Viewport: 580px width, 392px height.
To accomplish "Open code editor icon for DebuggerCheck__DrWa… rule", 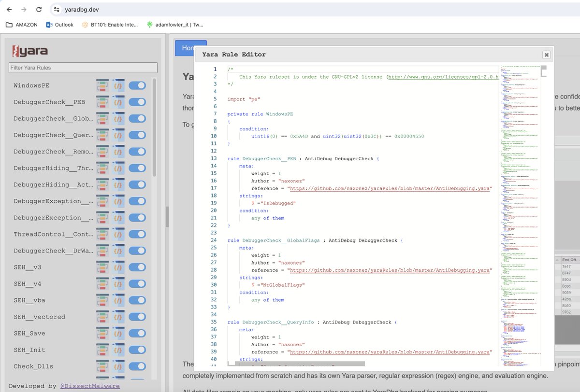I will 118,251.
